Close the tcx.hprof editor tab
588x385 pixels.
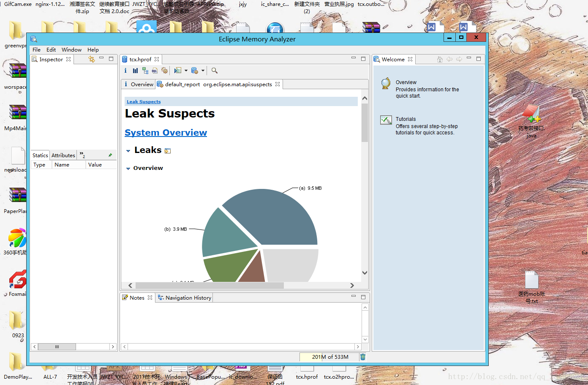[x=157, y=59]
